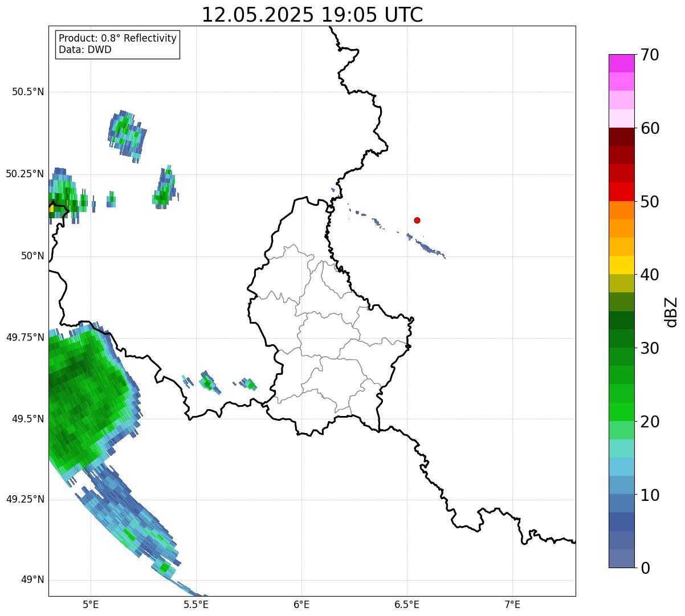Pick the bright red colorbar segment above 50
This screenshot has height=616, width=685.
pyautogui.click(x=621, y=191)
